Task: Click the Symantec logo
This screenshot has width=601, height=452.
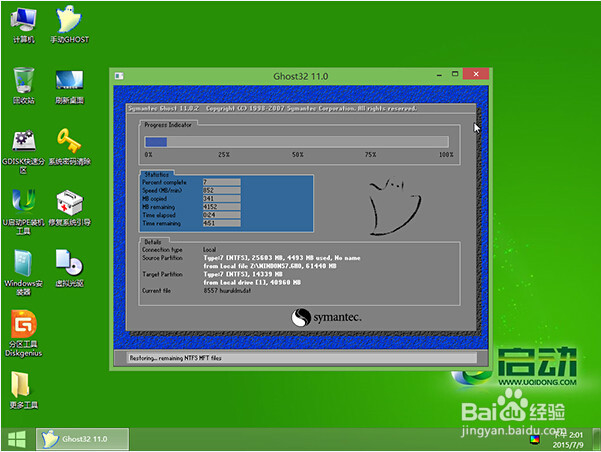Action: (326, 317)
